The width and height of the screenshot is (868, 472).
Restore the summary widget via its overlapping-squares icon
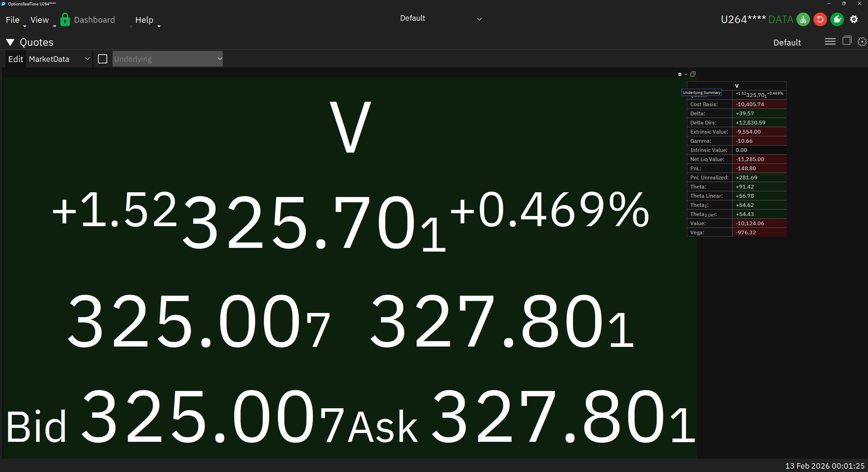[693, 74]
